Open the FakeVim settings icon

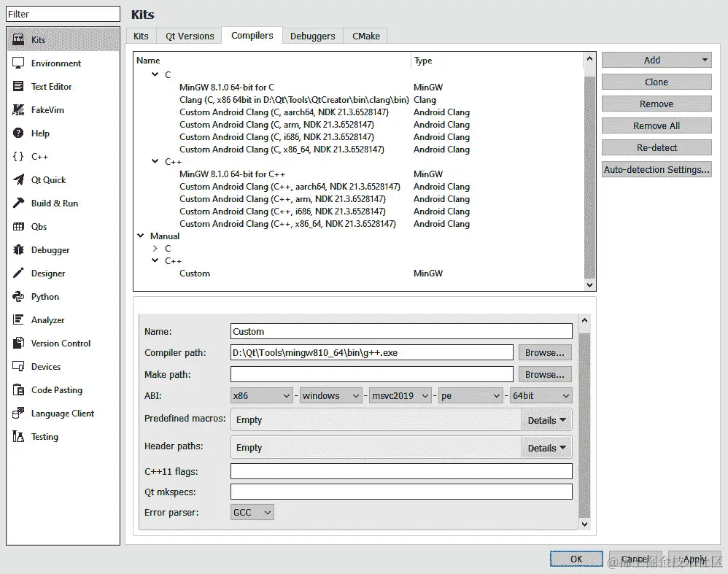[18, 109]
